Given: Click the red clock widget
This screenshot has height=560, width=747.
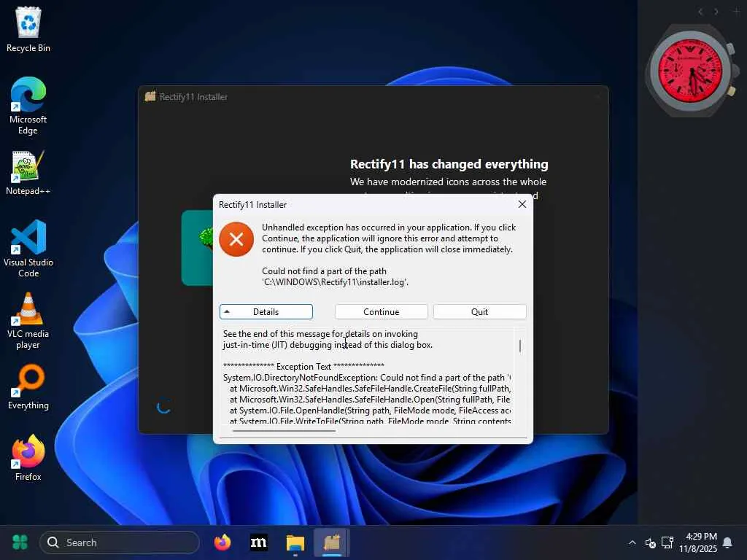Looking at the screenshot, I should click(691, 71).
